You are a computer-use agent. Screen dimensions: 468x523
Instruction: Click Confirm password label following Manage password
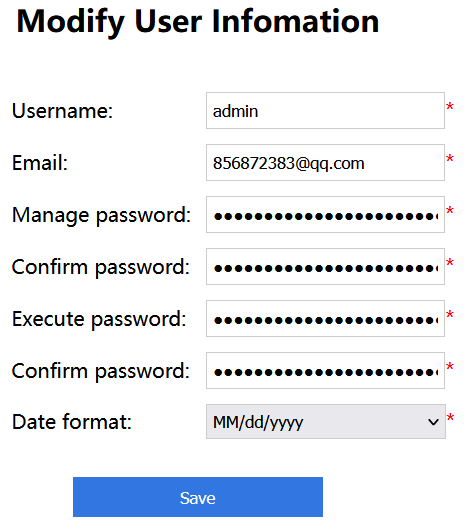(101, 267)
